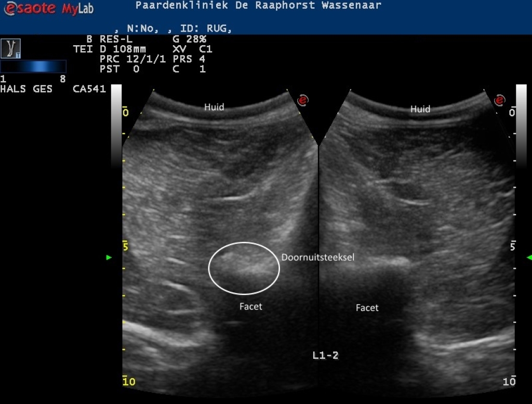Select the Facet label in right image
Screen dimensions: 532x404
(367, 308)
